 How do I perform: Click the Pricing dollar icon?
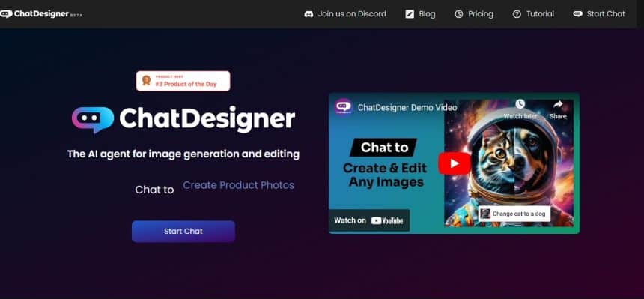pos(459,14)
